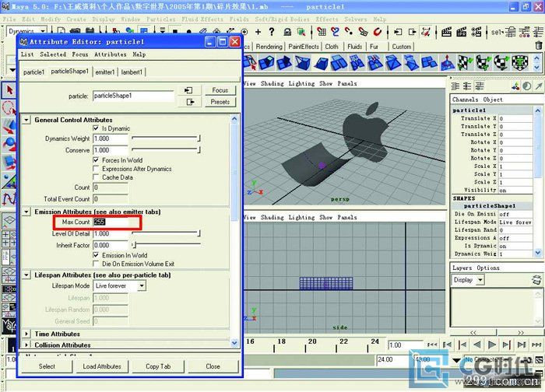The image size is (545, 392).
Task: Open Attributes menu in Attribute Editor
Action: coord(111,54)
